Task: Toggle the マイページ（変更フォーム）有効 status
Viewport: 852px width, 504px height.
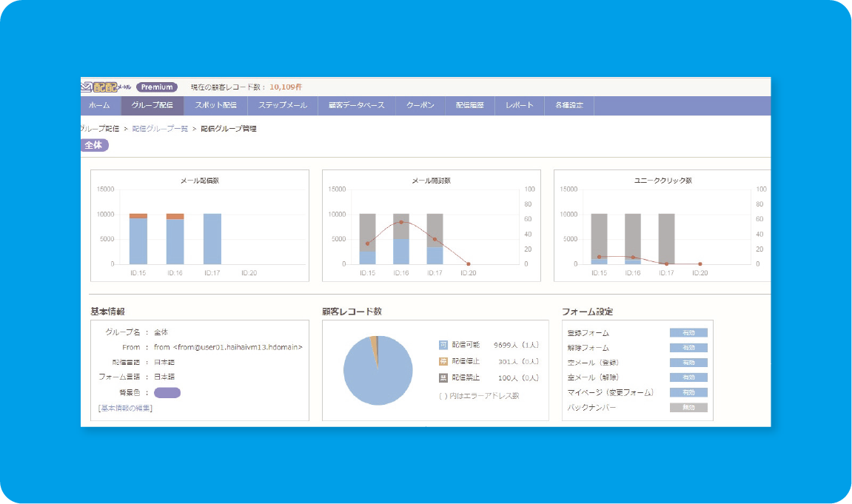Action: click(688, 392)
